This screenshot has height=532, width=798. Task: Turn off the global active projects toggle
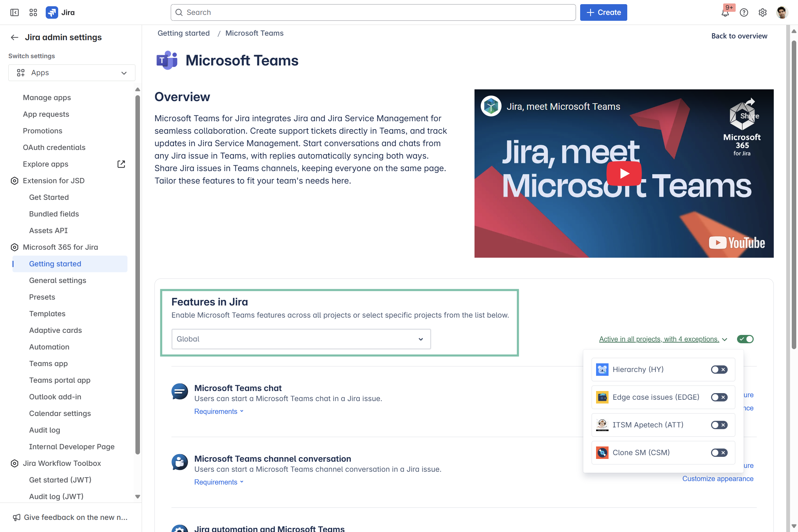click(745, 339)
